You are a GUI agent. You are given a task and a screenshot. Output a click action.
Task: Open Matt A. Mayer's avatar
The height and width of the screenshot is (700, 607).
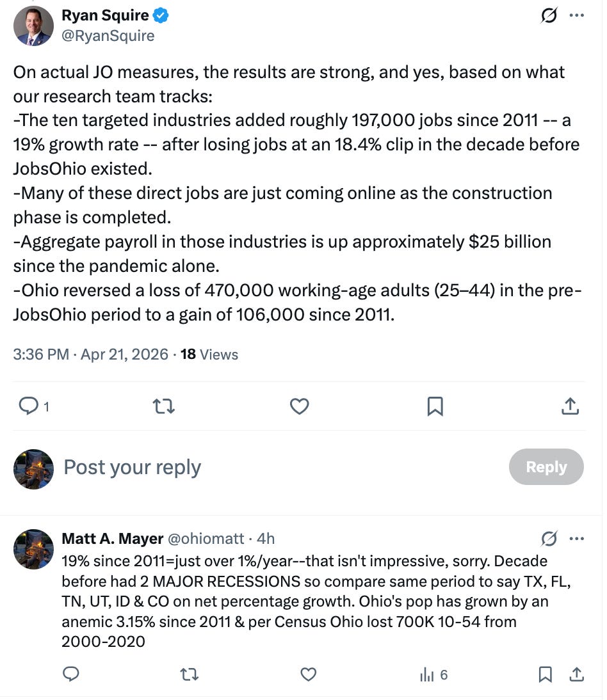click(x=33, y=549)
